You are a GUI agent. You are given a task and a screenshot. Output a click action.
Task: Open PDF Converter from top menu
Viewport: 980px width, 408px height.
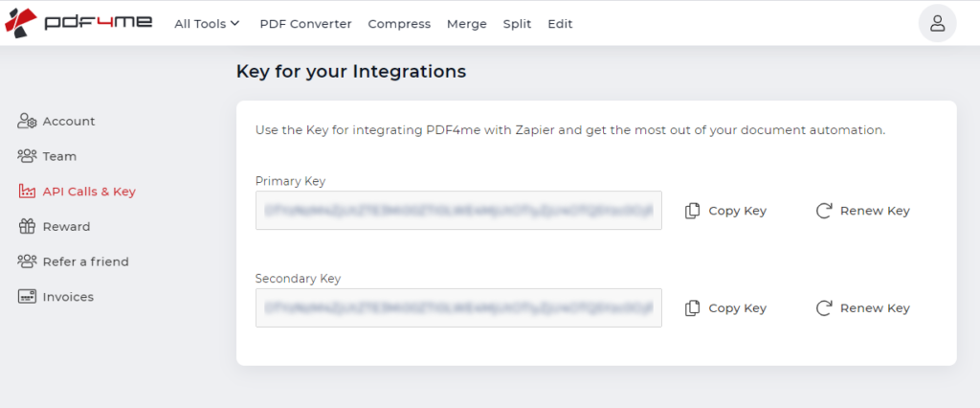[x=305, y=24]
